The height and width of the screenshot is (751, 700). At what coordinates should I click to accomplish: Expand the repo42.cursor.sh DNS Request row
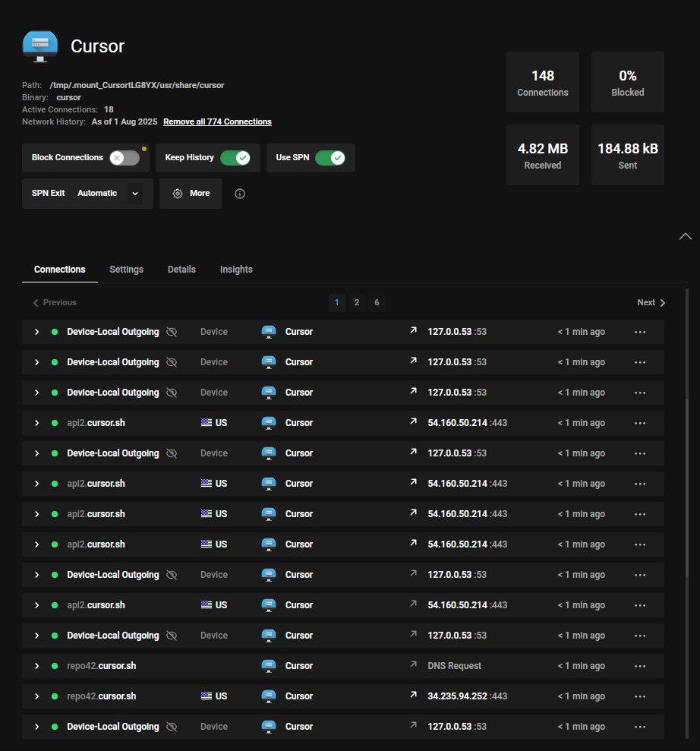(36, 666)
